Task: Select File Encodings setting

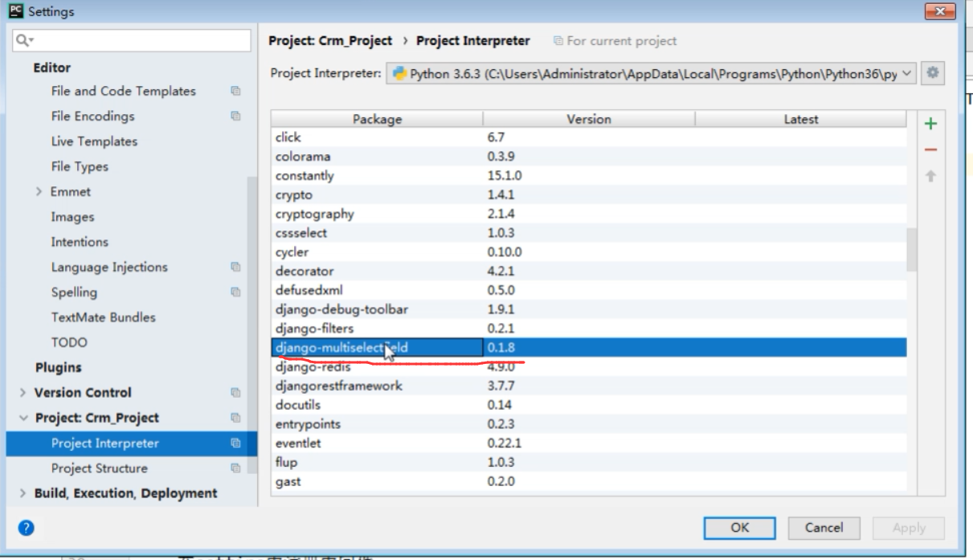Action: [x=93, y=116]
